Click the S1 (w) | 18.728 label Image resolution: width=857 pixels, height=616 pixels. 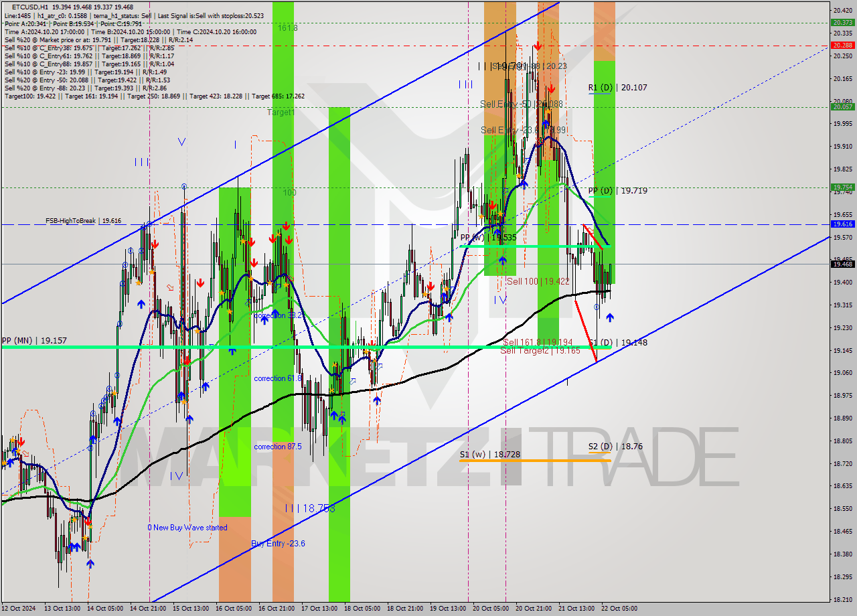coord(489,455)
